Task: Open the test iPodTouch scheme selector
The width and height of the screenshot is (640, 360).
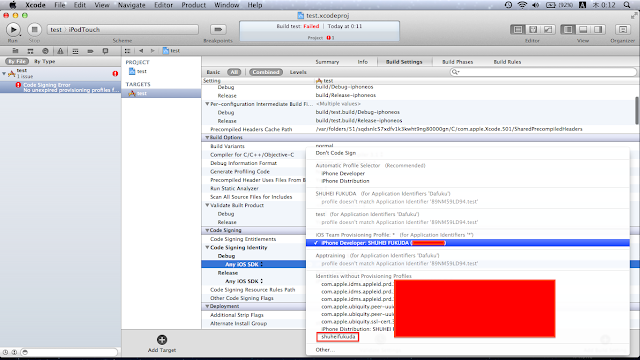Action: (123, 29)
